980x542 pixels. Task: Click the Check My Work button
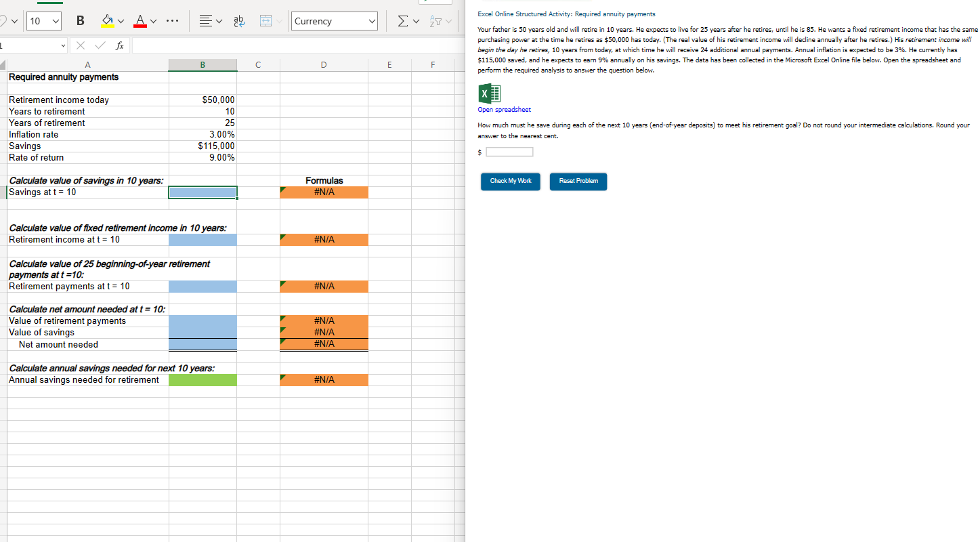510,182
